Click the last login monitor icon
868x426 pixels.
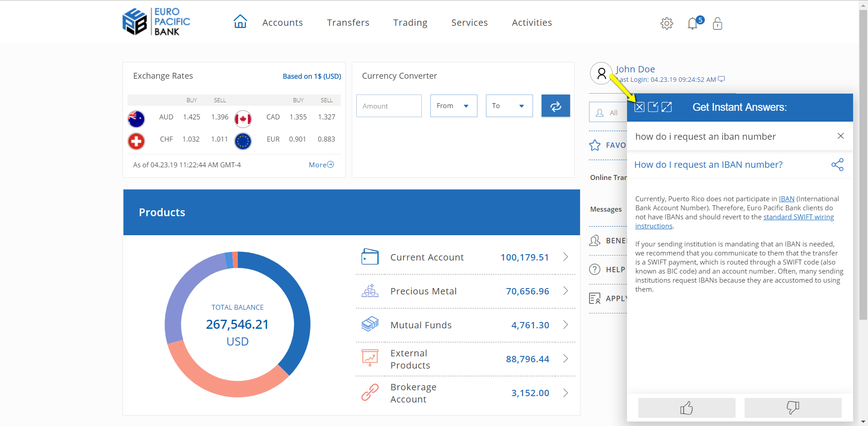[x=722, y=79]
